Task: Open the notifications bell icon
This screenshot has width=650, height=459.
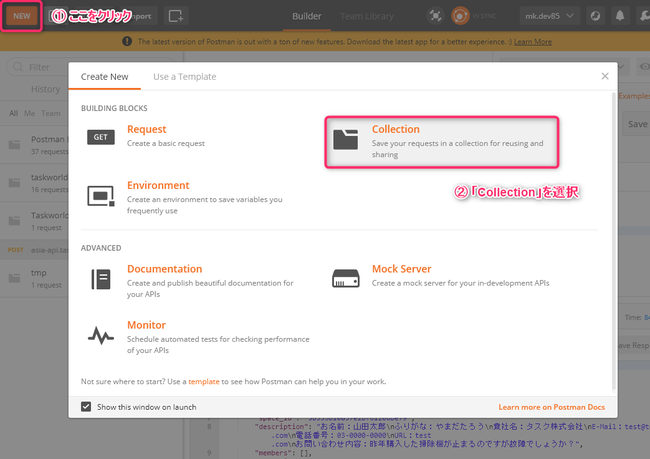Action: pos(620,16)
